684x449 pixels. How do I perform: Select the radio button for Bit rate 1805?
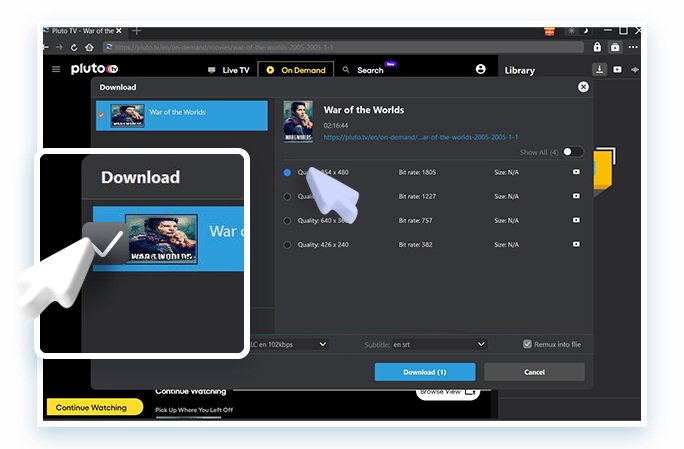pos(287,172)
